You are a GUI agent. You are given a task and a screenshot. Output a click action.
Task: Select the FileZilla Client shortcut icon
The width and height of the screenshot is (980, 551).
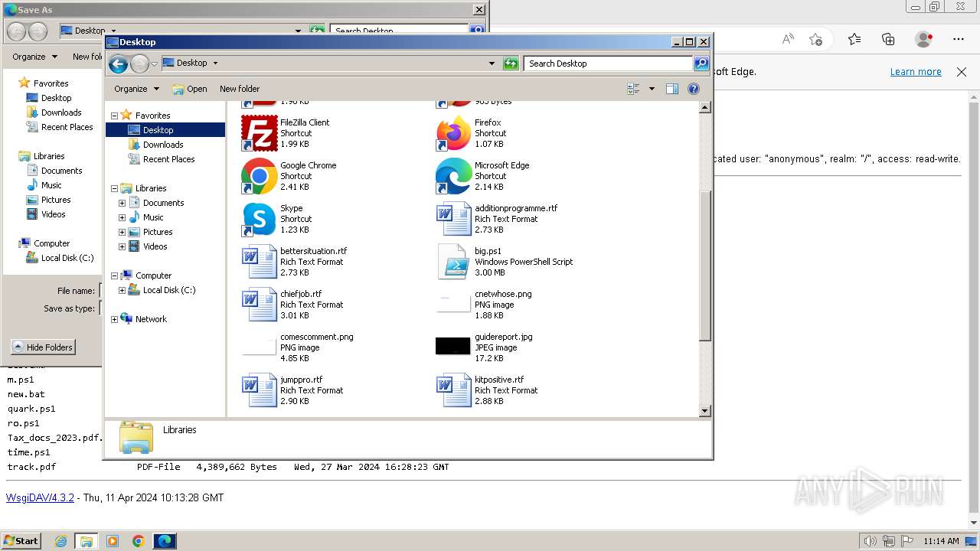tap(259, 133)
